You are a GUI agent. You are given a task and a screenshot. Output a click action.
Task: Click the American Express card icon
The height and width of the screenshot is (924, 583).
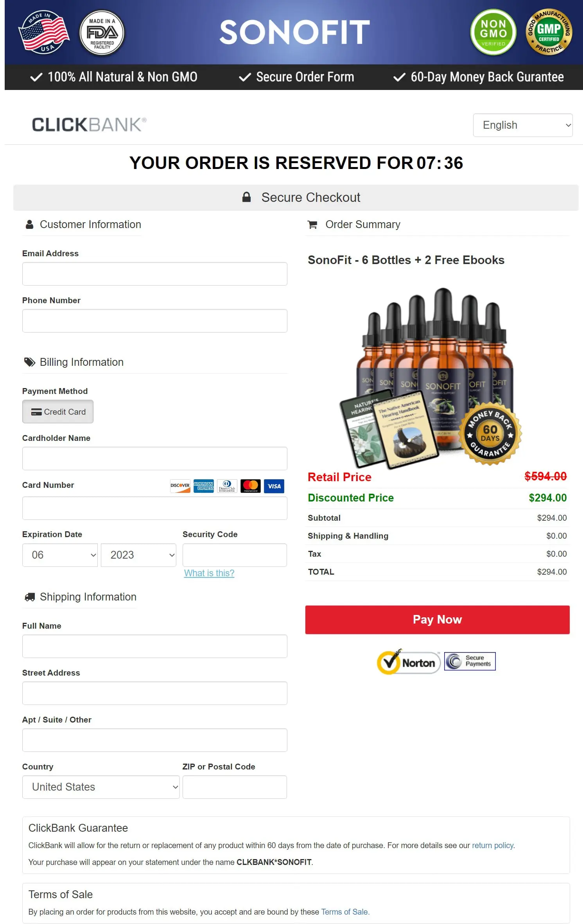click(x=204, y=486)
